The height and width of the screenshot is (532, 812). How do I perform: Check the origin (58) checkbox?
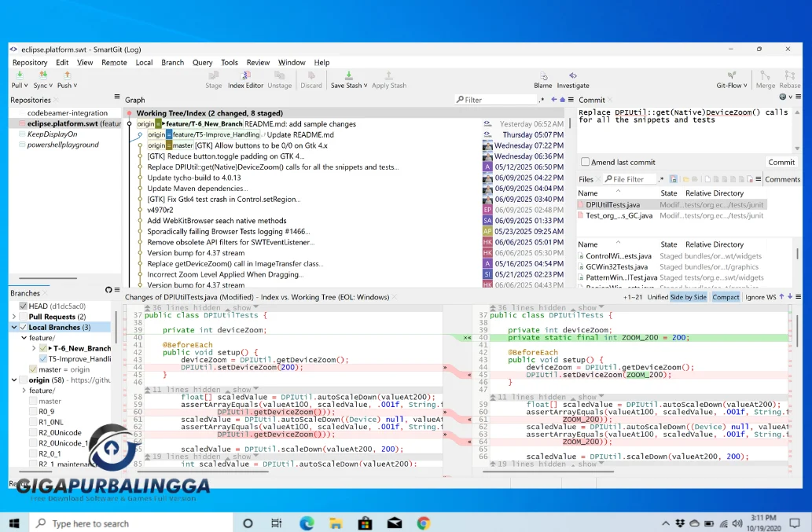pos(24,380)
